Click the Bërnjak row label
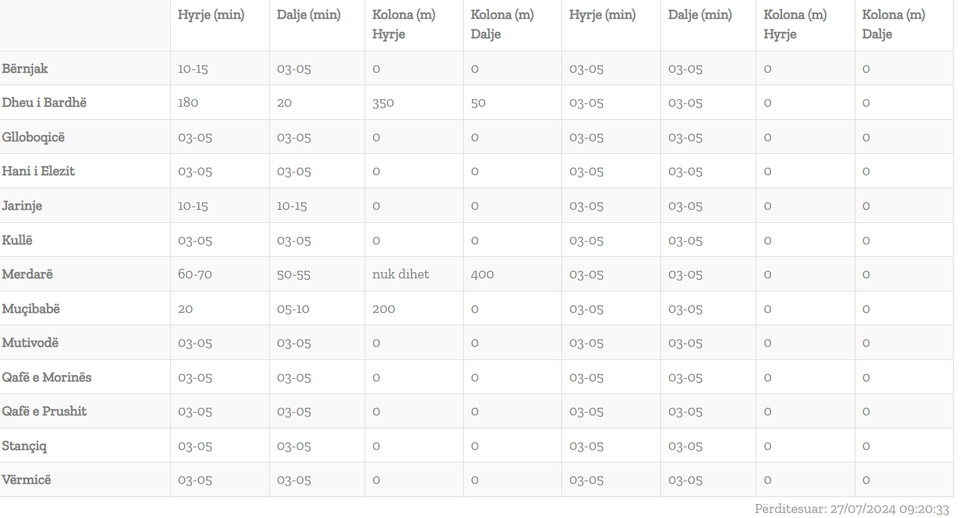980x518 pixels. [x=26, y=69]
